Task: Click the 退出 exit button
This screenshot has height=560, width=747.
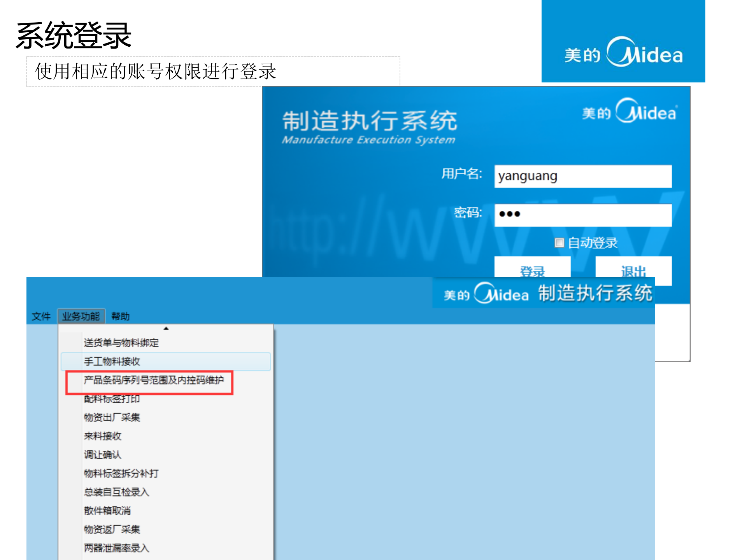Action: point(633,270)
